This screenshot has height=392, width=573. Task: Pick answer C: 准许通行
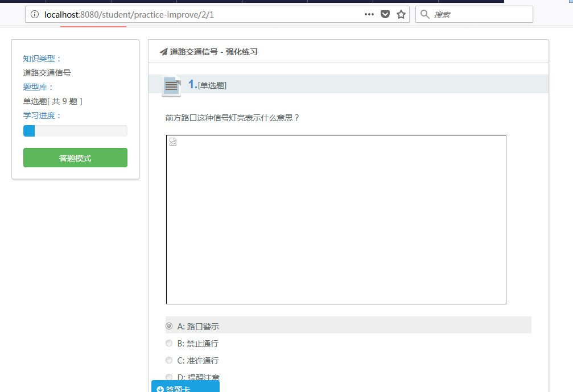[x=169, y=360]
